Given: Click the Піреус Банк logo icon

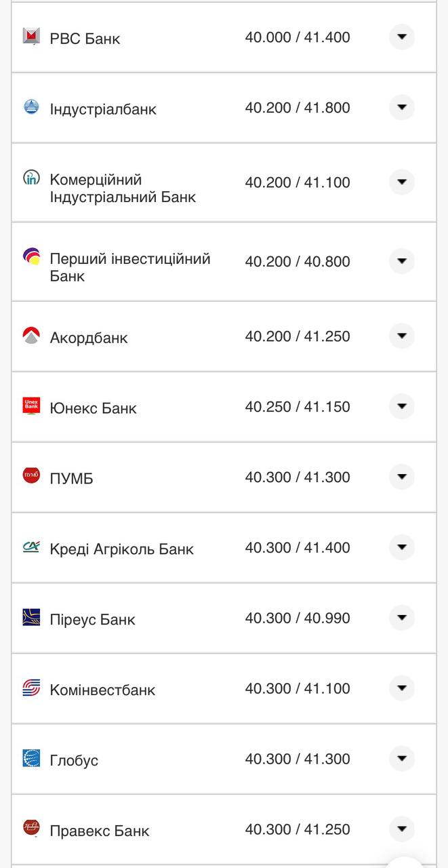Looking at the screenshot, I should click(x=30, y=618).
